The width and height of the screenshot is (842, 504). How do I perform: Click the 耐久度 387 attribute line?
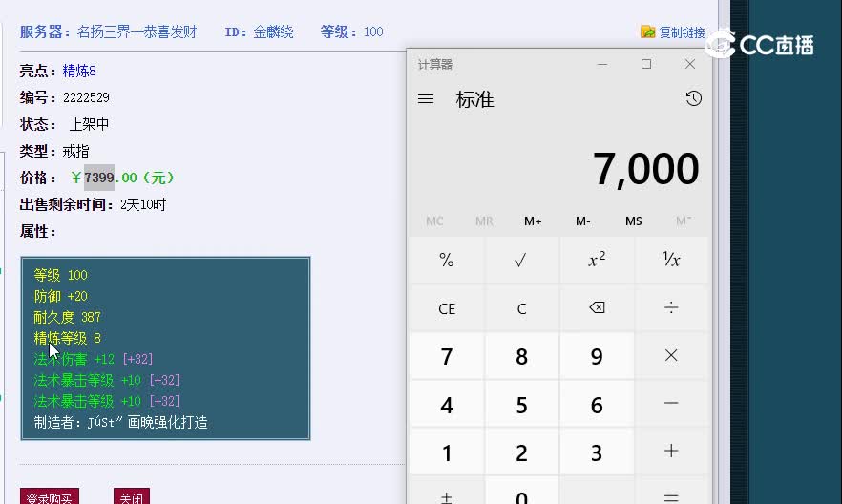67,317
